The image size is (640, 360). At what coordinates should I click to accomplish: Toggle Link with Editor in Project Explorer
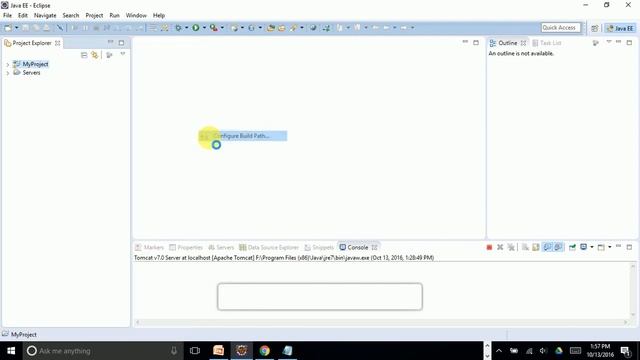pyautogui.click(x=95, y=55)
